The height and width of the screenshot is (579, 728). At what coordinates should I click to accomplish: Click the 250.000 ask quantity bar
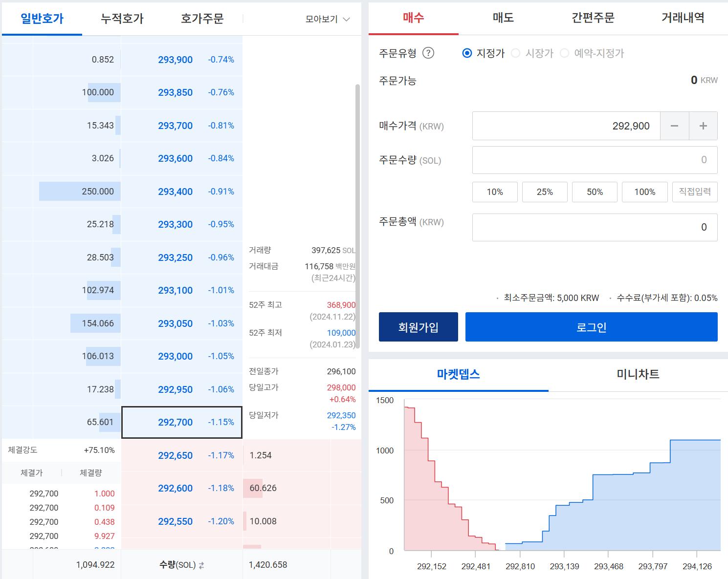pyautogui.click(x=80, y=192)
